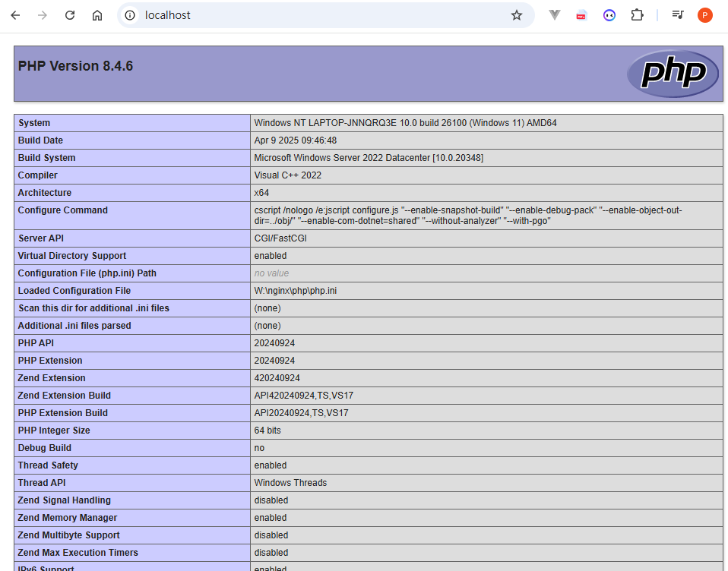The image size is (728, 571).
Task: Click the Thread Safety label
Action: coord(48,465)
